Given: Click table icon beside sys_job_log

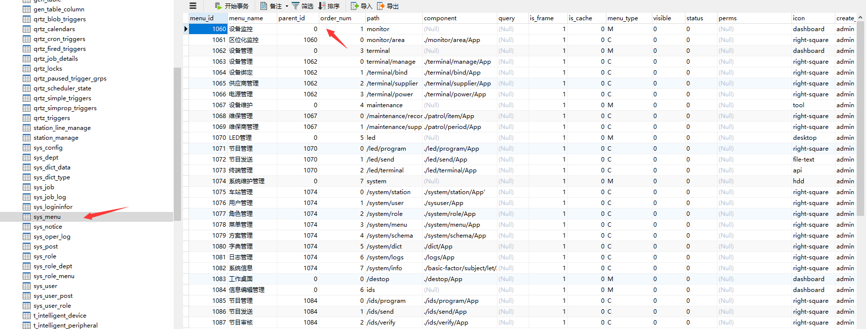Looking at the screenshot, I should click(x=27, y=197).
